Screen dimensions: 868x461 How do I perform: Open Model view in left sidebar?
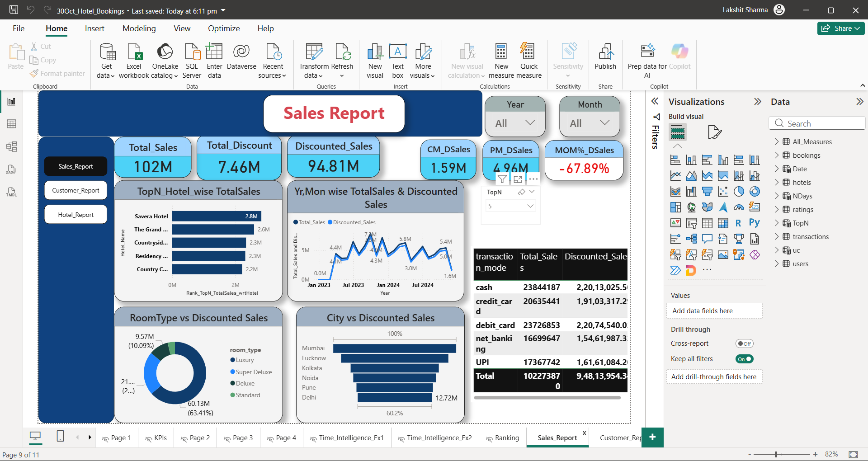12,146
